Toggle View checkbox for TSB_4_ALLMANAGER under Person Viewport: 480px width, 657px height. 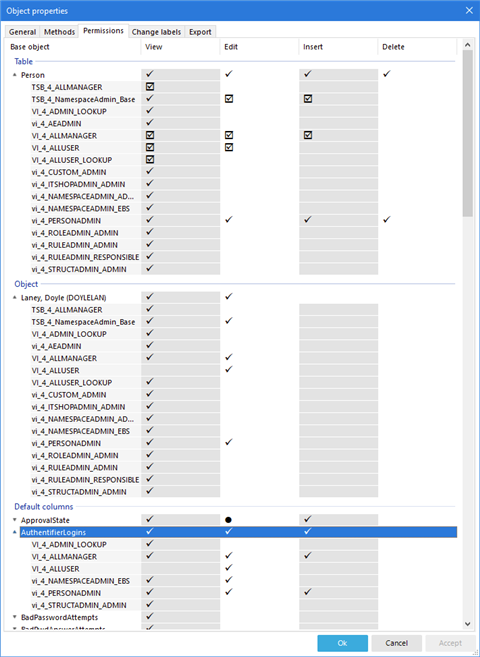[x=150, y=87]
